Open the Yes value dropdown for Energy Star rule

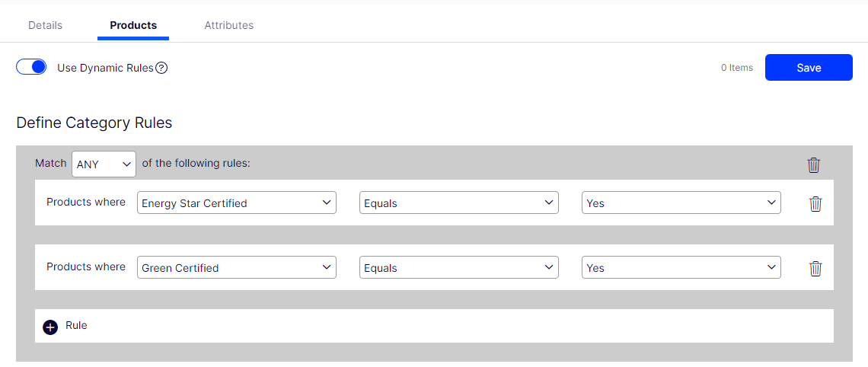click(x=681, y=203)
